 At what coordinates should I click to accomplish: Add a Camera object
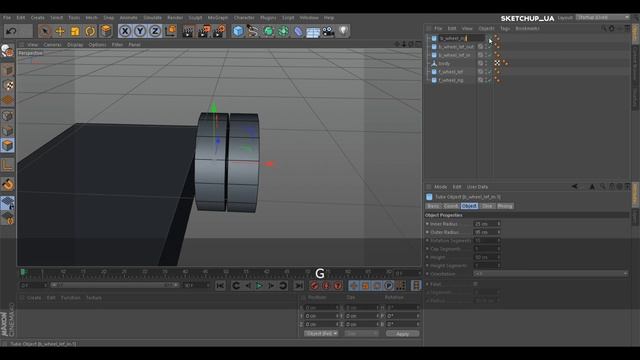[x=328, y=31]
